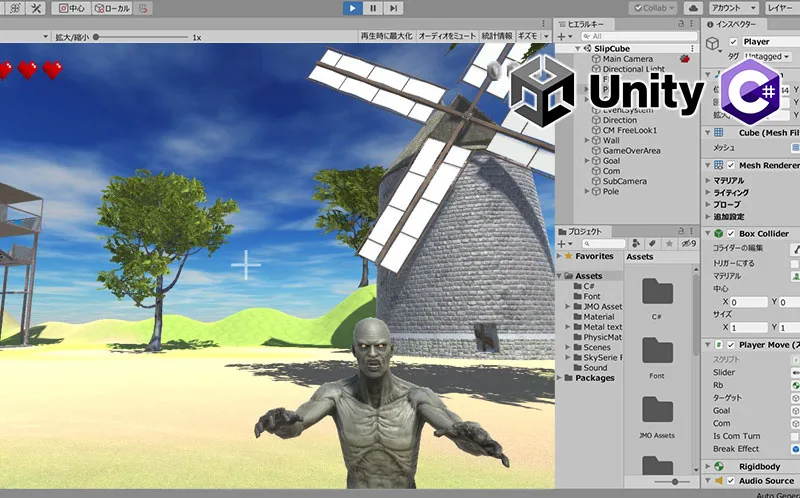Disable the Box Collider component checkbox
800x498 pixels.
click(731, 234)
